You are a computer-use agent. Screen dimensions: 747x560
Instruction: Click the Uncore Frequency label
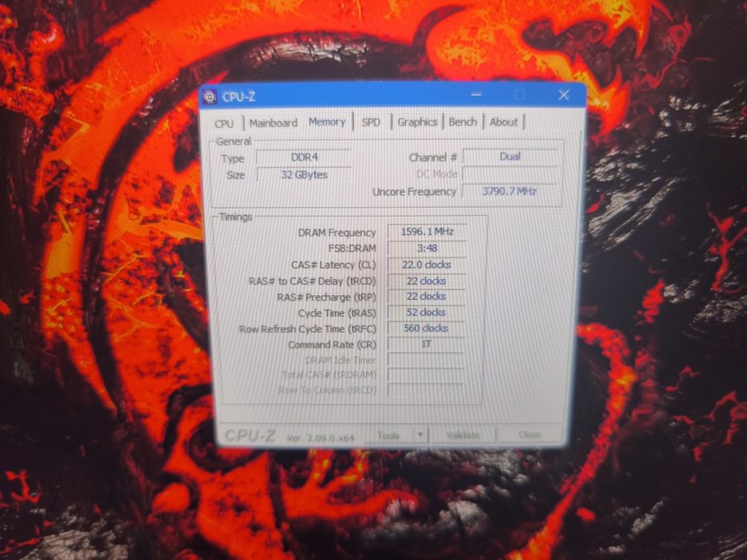point(414,191)
